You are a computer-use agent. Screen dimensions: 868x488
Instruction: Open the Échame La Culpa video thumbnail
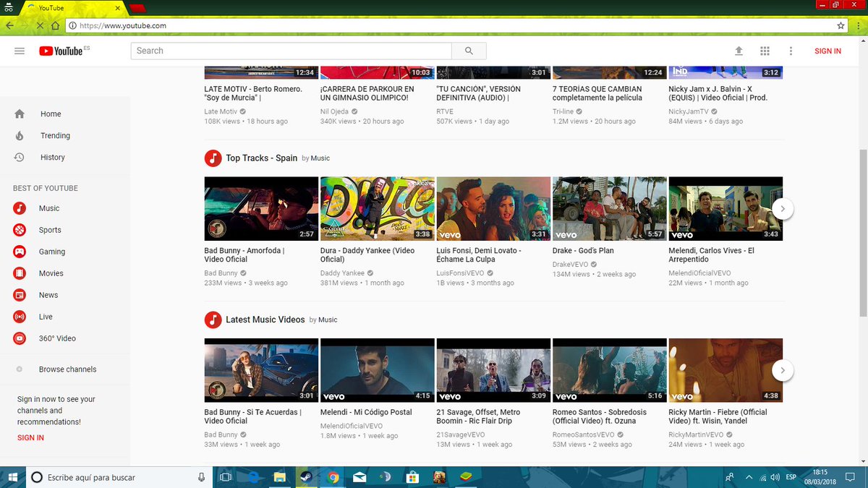click(x=493, y=209)
